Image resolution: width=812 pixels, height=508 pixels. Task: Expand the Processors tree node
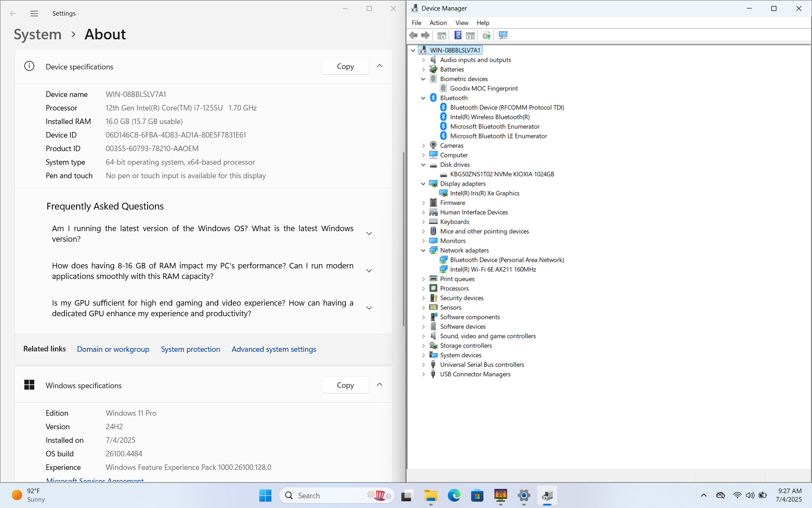[x=423, y=288]
